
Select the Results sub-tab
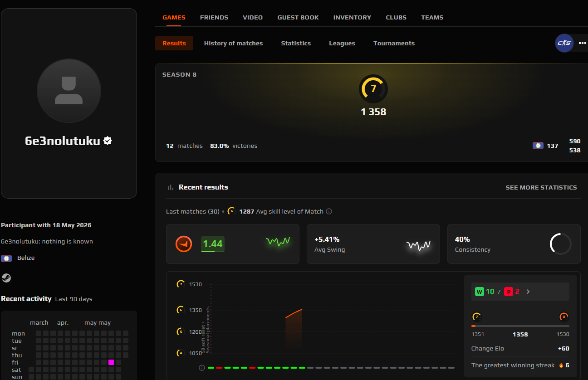(x=174, y=43)
